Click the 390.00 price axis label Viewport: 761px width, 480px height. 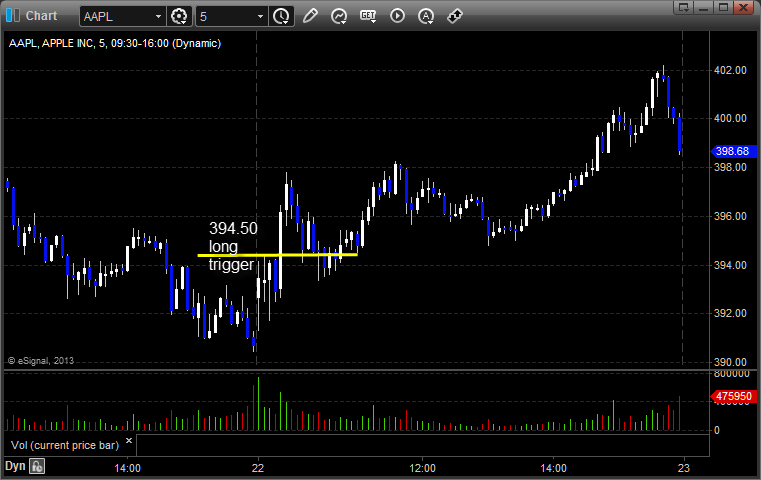pyautogui.click(x=730, y=362)
